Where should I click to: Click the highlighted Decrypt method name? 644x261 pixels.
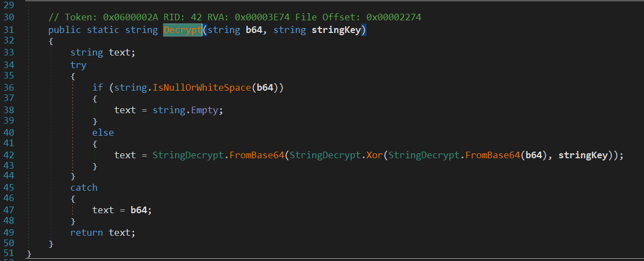[x=182, y=30]
